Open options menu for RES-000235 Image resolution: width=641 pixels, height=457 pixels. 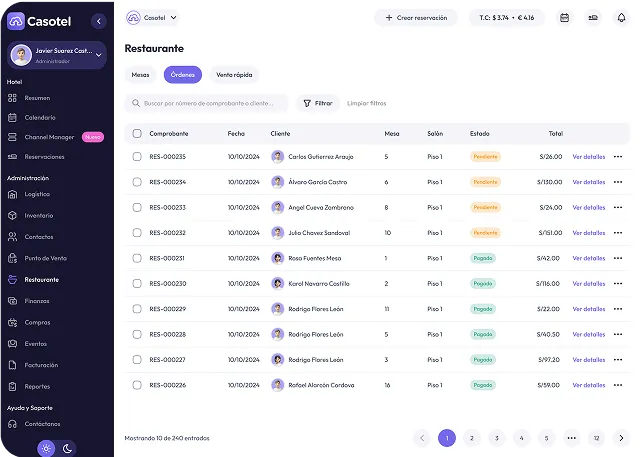click(x=618, y=156)
